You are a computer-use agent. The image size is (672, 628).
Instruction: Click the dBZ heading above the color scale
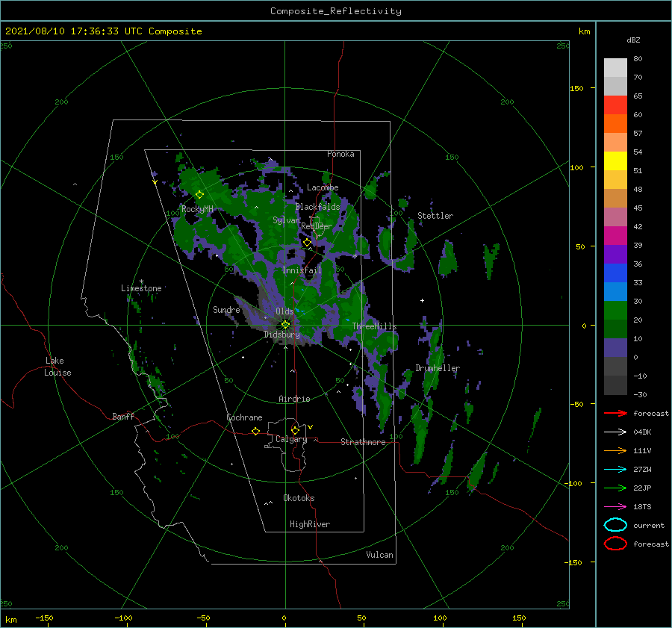[x=633, y=40]
